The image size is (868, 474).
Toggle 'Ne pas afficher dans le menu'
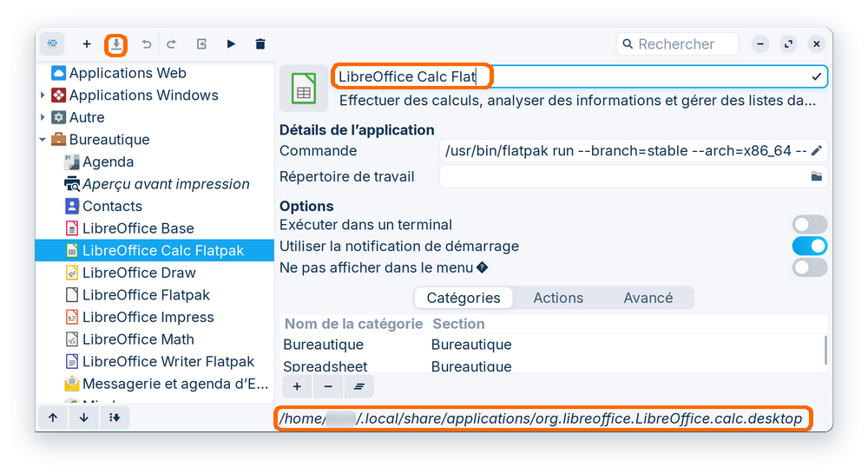(809, 267)
